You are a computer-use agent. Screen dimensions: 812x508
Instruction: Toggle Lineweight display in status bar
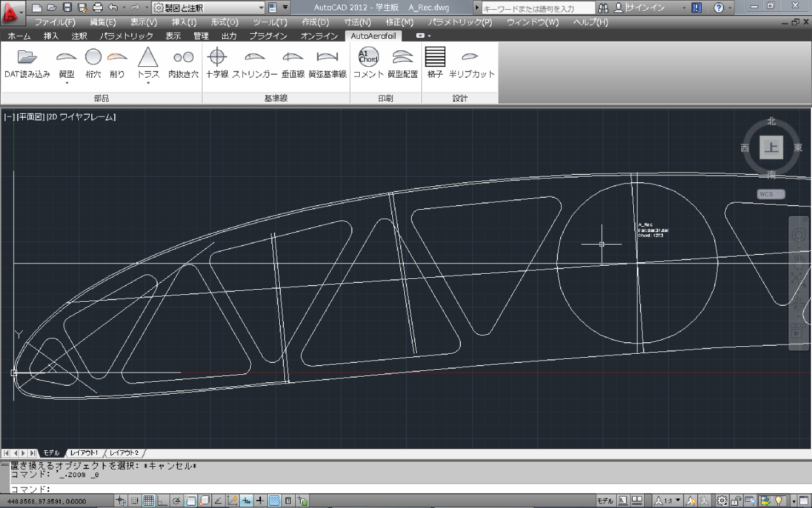260,501
